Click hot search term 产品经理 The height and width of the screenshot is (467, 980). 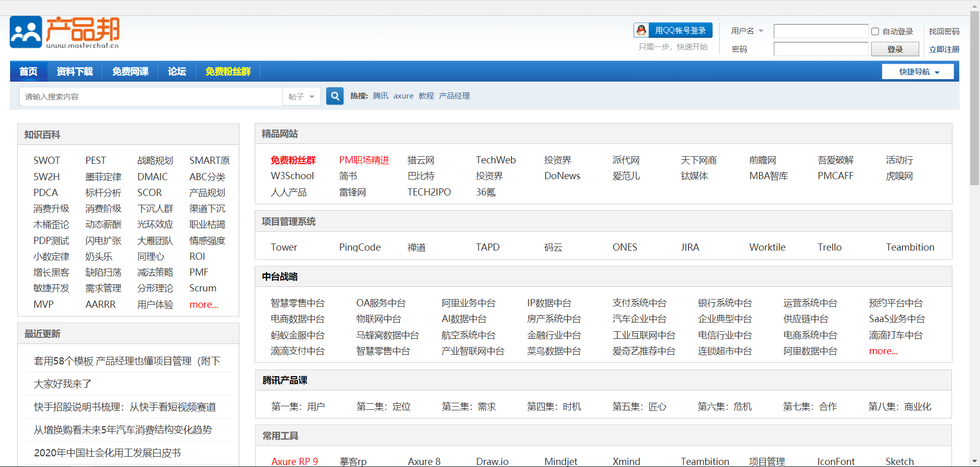coord(454,96)
